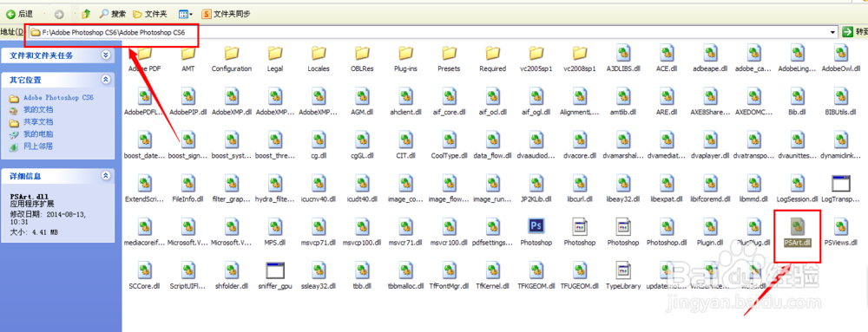The height and width of the screenshot is (332, 868).
Task: Select the AGM.dll file
Action: pyautogui.click(x=361, y=102)
